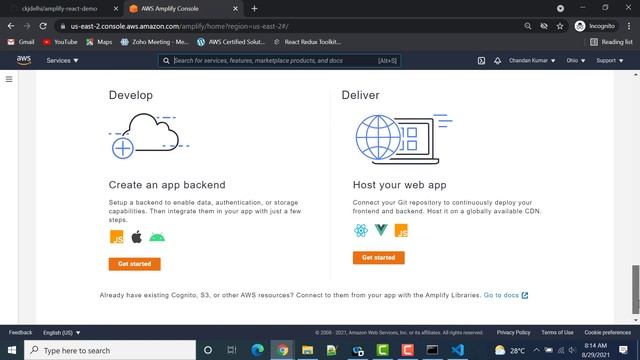The image size is (640, 360).
Task: Focus the AWS services search field
Action: (280, 60)
